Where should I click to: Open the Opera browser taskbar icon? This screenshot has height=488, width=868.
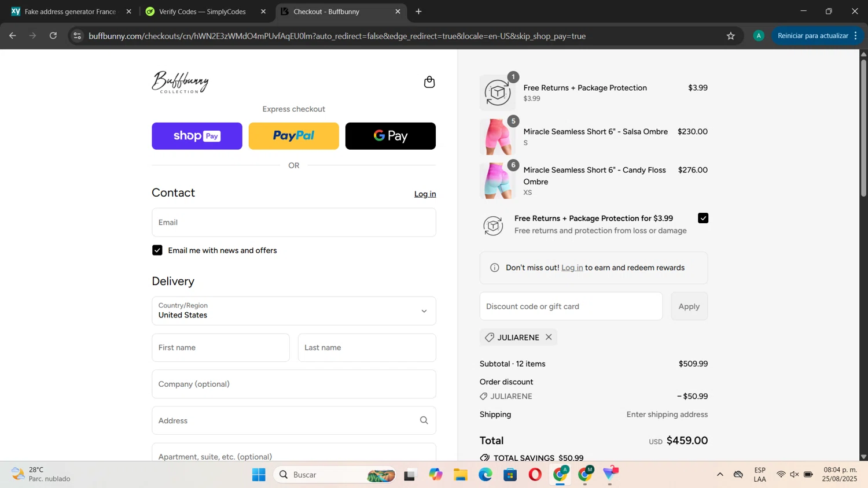[x=535, y=475]
